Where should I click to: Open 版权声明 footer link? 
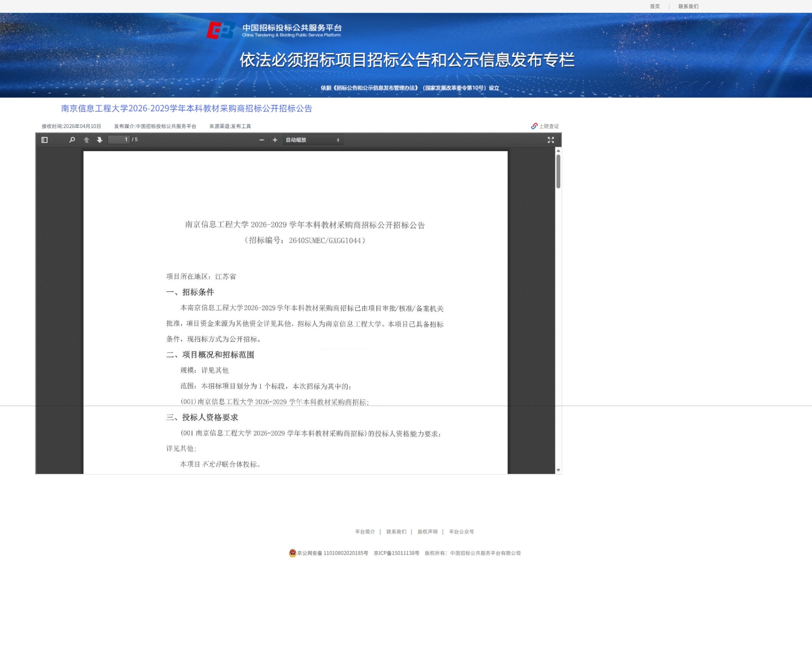pos(427,532)
